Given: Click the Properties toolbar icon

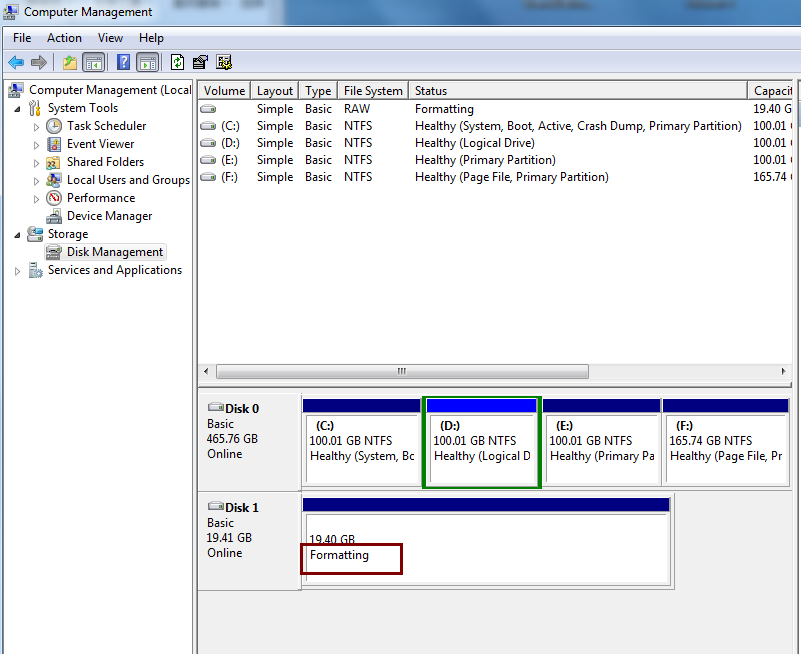Looking at the screenshot, I should coord(200,62).
